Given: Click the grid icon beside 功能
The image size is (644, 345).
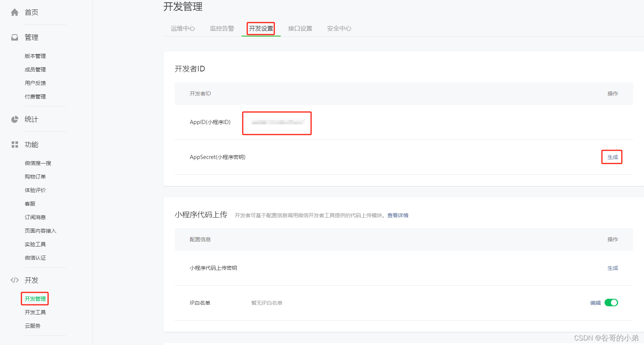Looking at the screenshot, I should (15, 145).
